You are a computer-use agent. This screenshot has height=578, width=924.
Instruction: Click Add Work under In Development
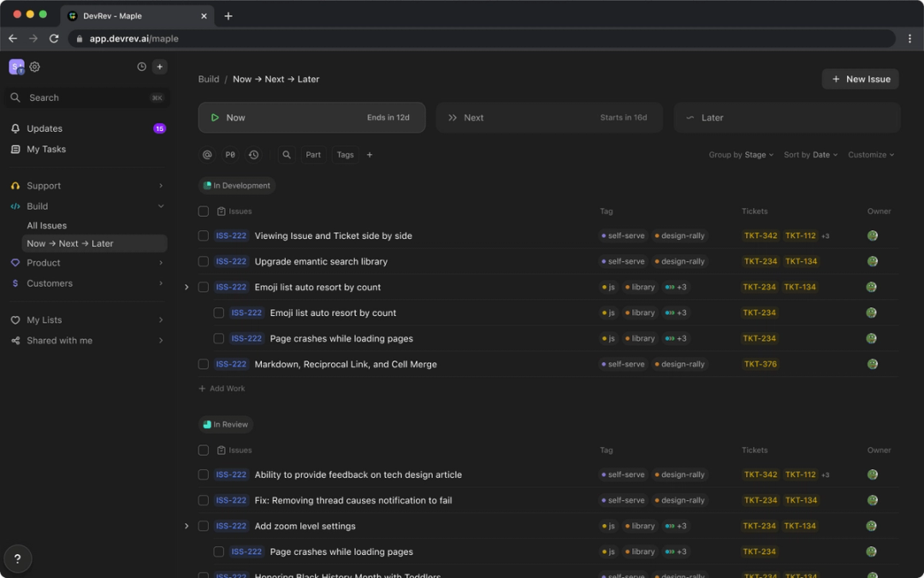tap(222, 389)
